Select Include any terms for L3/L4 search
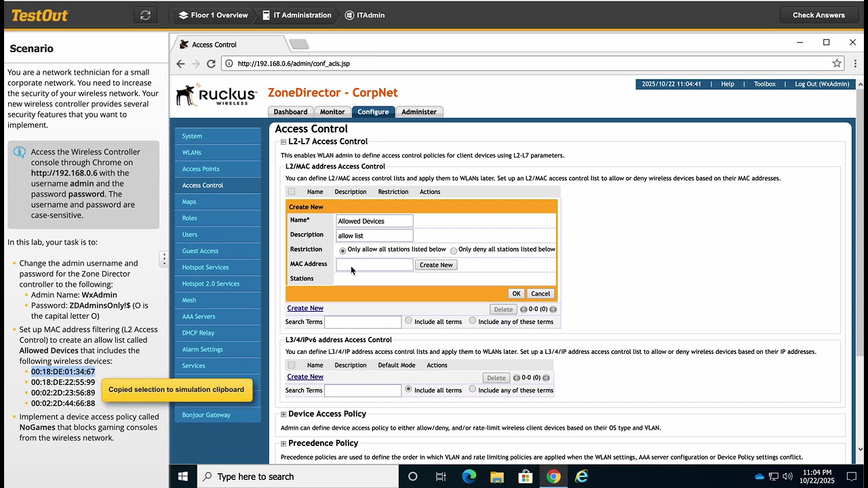 pyautogui.click(x=473, y=390)
